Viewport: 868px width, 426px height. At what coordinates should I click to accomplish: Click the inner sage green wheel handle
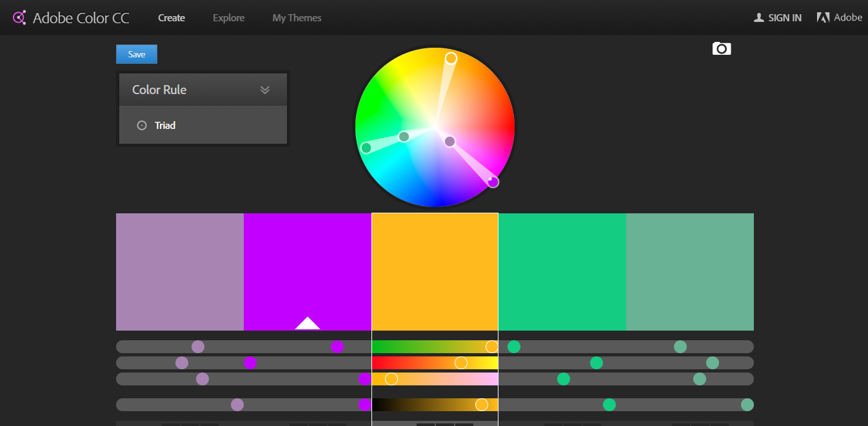pyautogui.click(x=404, y=136)
